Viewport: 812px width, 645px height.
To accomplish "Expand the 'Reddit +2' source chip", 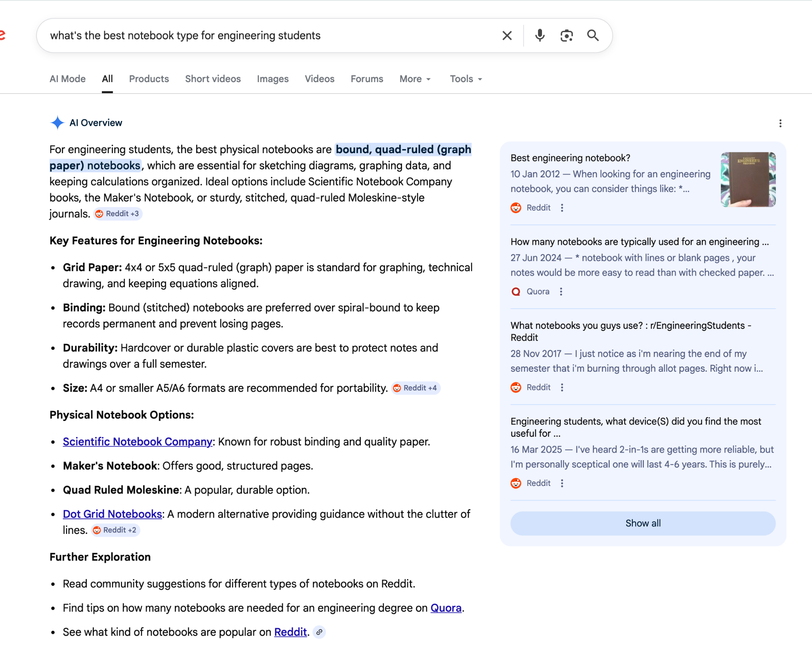I will click(x=115, y=530).
